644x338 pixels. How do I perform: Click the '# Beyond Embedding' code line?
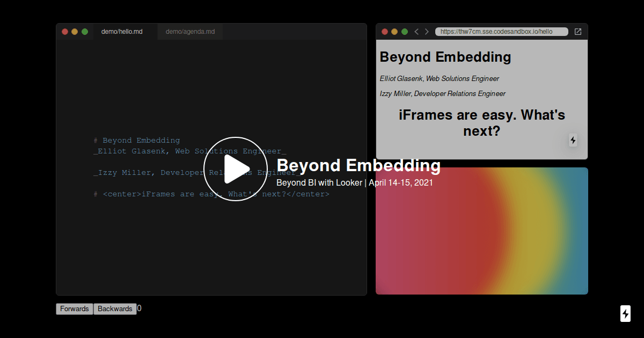coord(137,141)
